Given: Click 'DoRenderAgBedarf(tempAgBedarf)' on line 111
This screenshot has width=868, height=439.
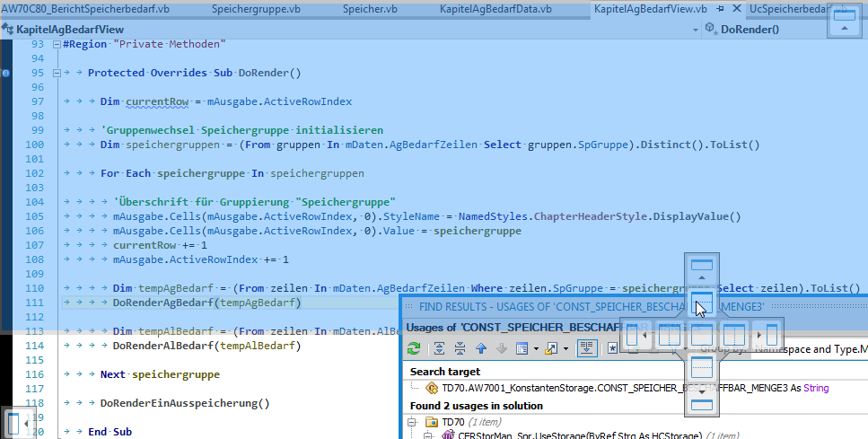Looking at the screenshot, I should [x=206, y=303].
